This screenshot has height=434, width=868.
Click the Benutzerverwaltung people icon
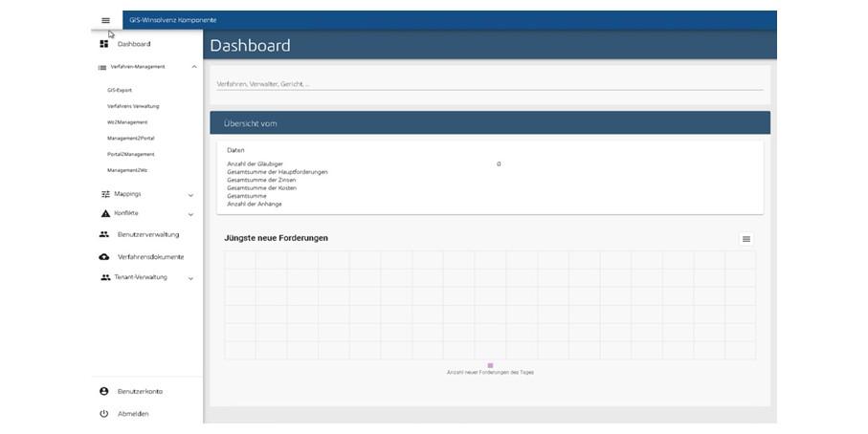coord(104,234)
